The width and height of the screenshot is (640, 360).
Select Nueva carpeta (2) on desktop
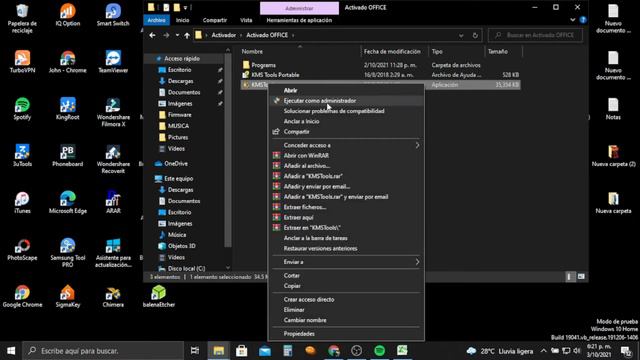click(x=613, y=156)
